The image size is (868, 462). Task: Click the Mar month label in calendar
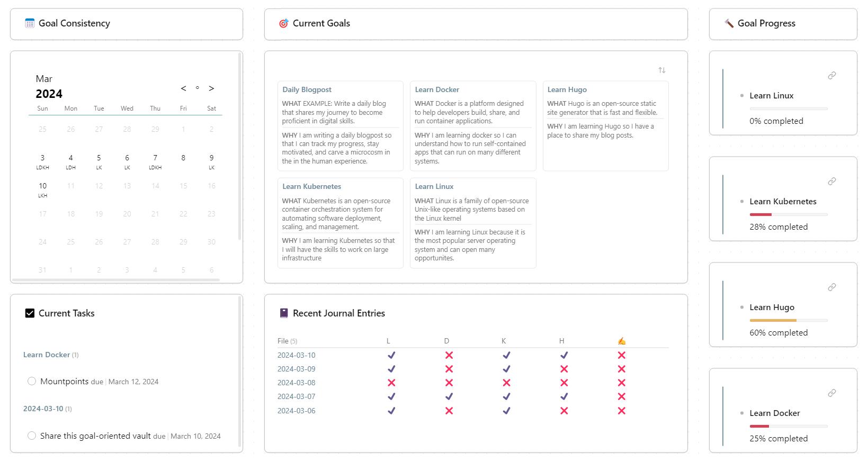[44, 79]
